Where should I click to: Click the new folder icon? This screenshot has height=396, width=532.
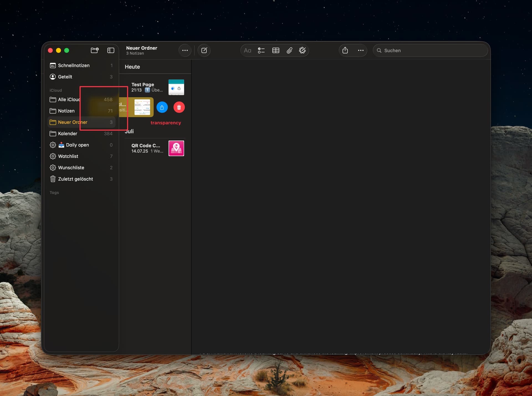[x=94, y=50]
